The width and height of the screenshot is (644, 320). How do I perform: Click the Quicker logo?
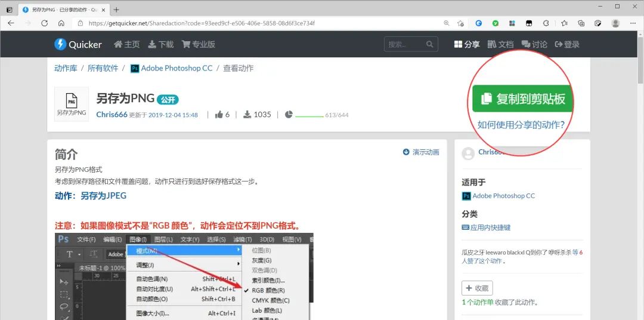click(x=78, y=44)
